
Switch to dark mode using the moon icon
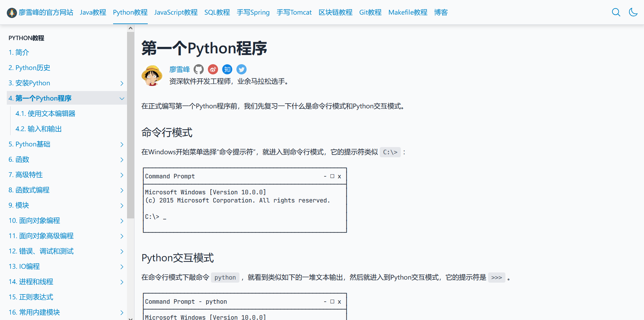pyautogui.click(x=633, y=12)
